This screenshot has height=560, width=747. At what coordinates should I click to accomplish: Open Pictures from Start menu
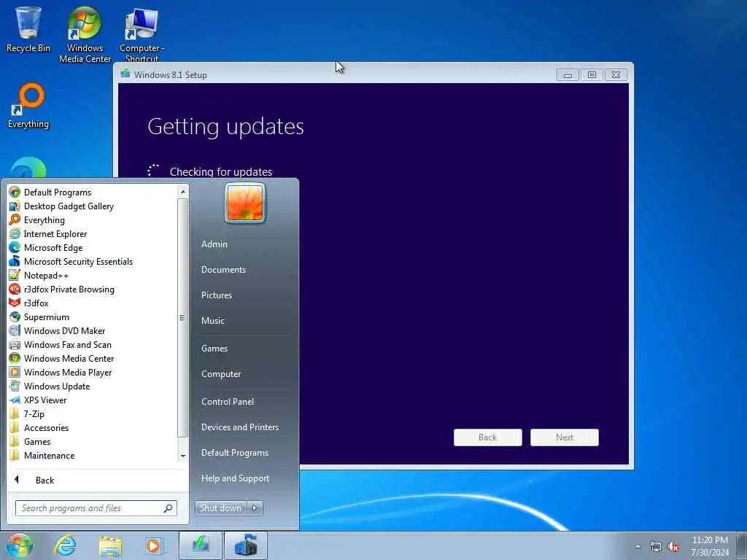tap(217, 295)
